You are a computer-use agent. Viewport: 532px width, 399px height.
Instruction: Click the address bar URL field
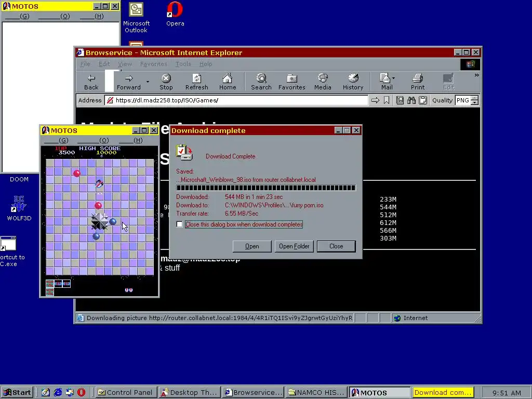[236, 100]
